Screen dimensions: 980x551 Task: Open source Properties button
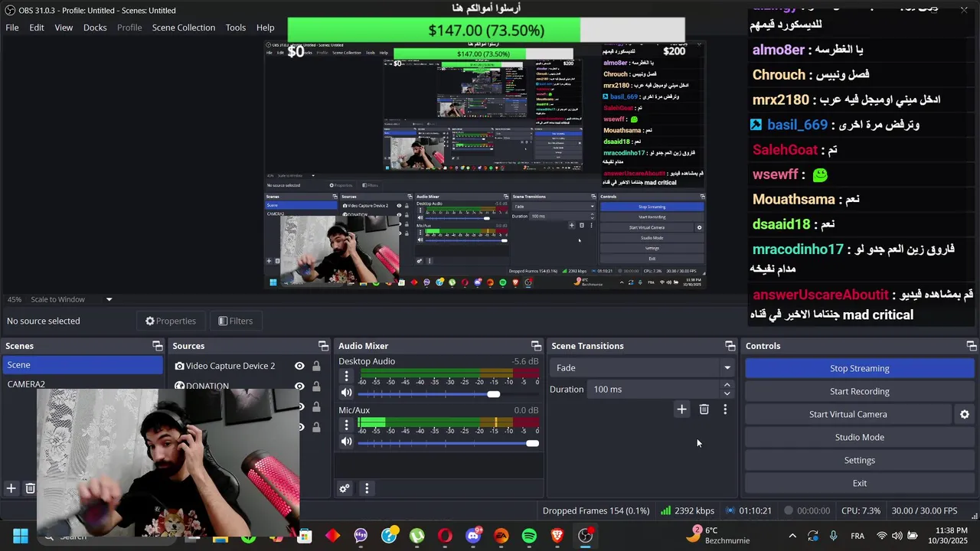pos(171,321)
